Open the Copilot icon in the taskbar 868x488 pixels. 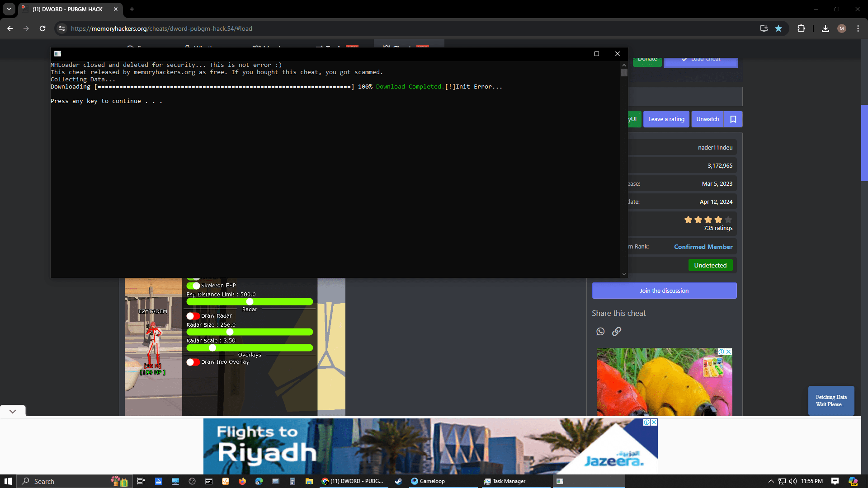coord(853,481)
